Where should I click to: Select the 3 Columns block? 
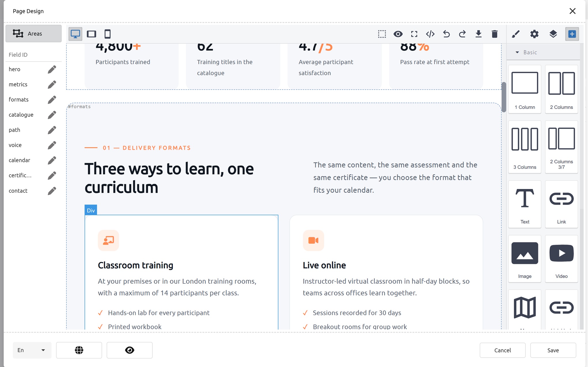click(525, 147)
